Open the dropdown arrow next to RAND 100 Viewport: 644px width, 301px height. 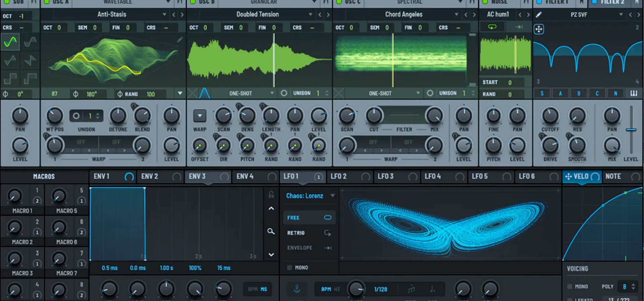[180, 93]
